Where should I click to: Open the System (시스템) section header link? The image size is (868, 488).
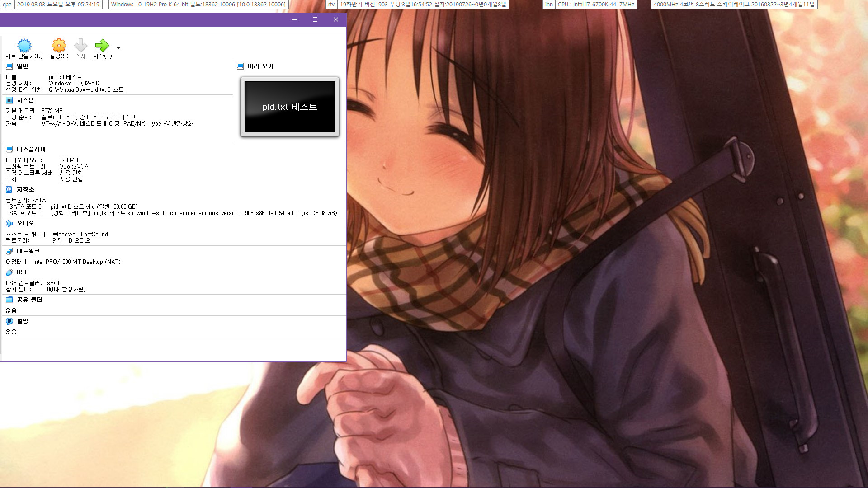pos(25,100)
